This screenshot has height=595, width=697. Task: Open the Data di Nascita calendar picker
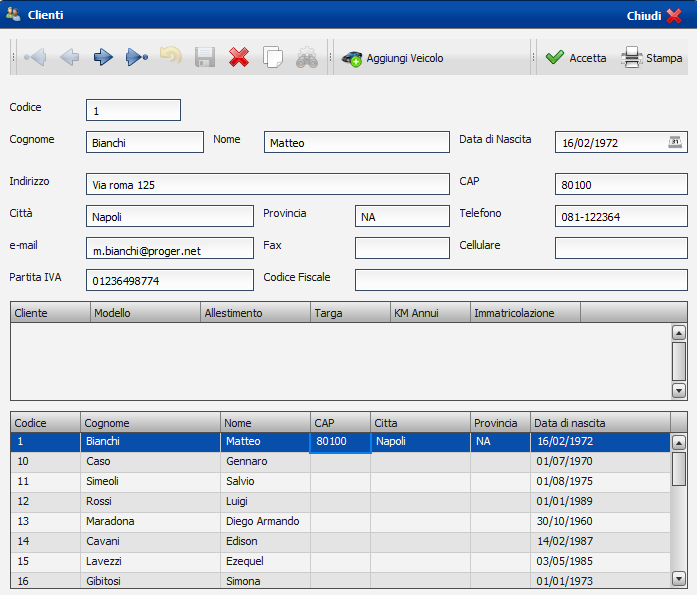click(x=675, y=142)
